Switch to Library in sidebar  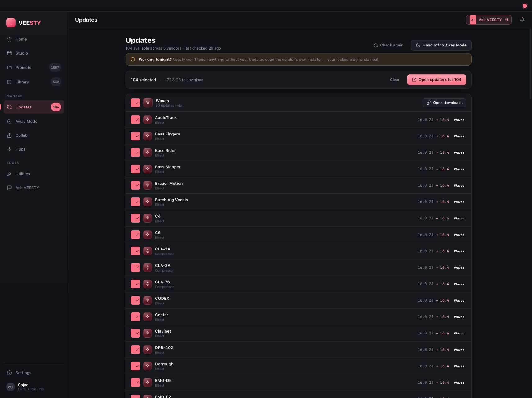[x=34, y=82]
